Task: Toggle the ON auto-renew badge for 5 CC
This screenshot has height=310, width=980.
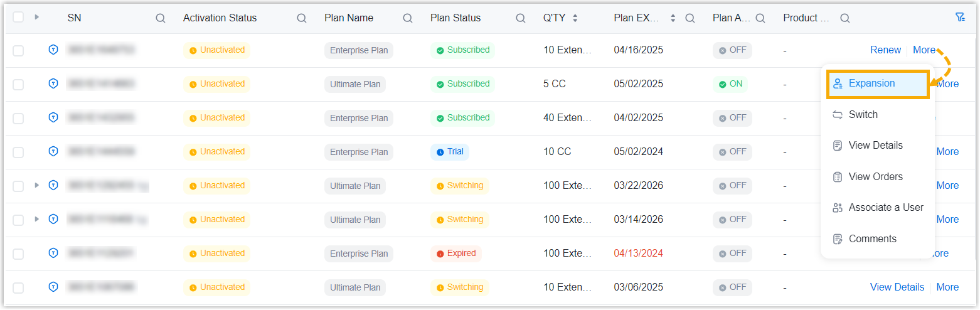Action: click(730, 84)
